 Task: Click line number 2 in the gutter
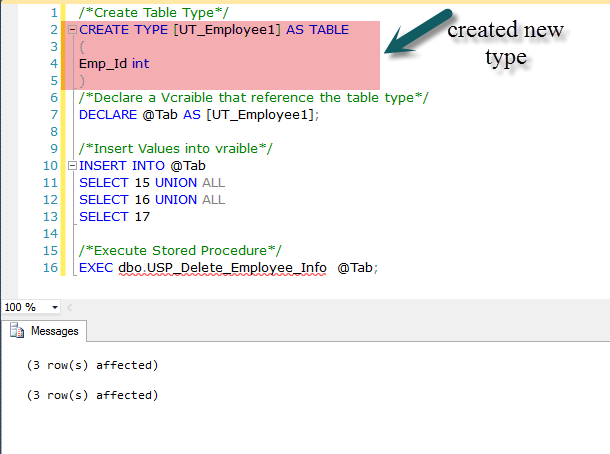(x=54, y=30)
